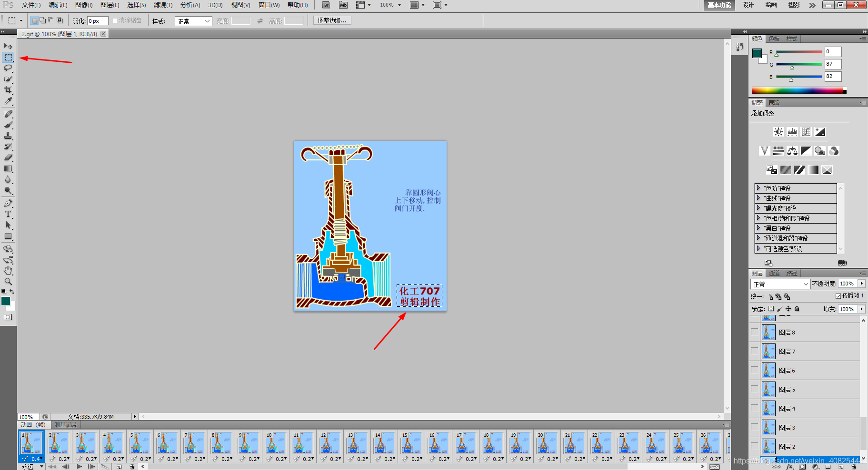Toggle visibility of 图层 7
The height and width of the screenshot is (470, 868).
click(754, 351)
